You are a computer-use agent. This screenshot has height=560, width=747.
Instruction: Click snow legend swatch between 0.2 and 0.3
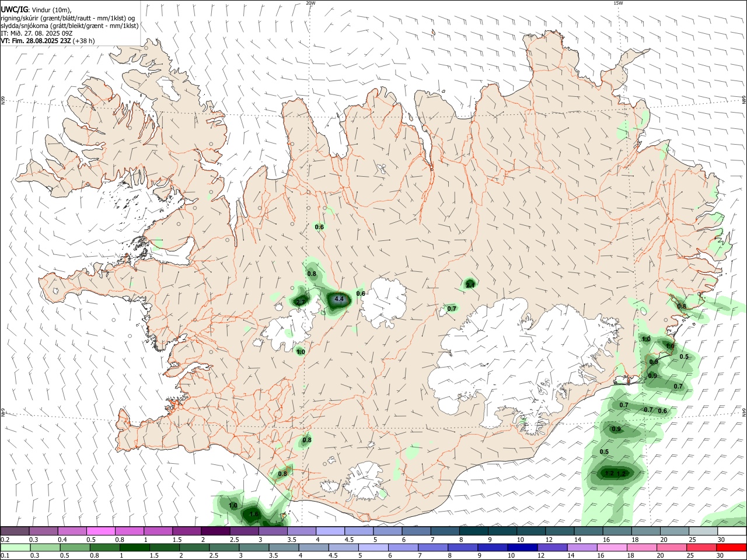(15, 531)
